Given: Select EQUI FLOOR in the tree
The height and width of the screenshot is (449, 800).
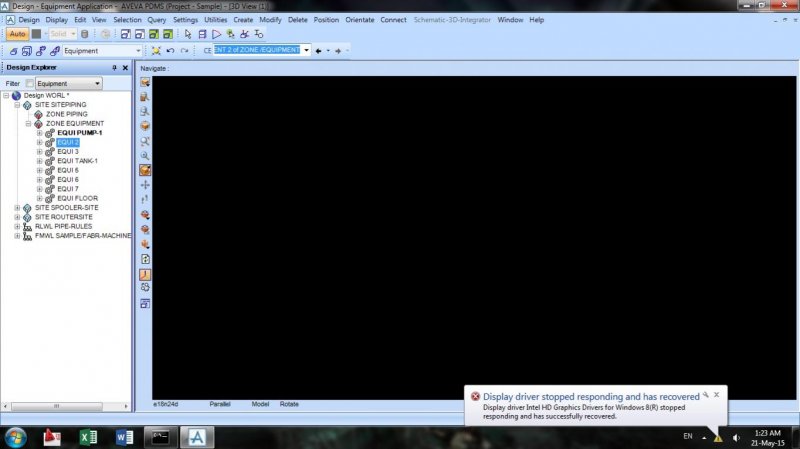Looking at the screenshot, I should pyautogui.click(x=77, y=198).
